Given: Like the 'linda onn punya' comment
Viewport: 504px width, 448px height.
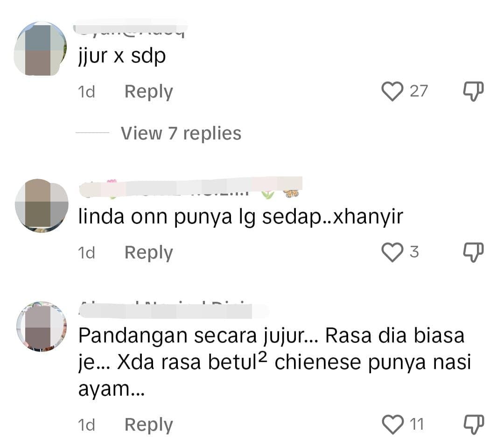Looking at the screenshot, I should coord(392,252).
